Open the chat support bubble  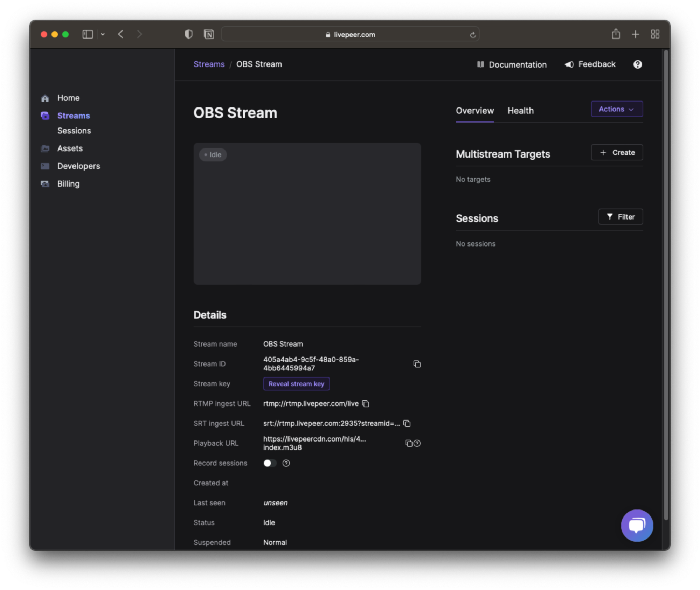point(637,525)
